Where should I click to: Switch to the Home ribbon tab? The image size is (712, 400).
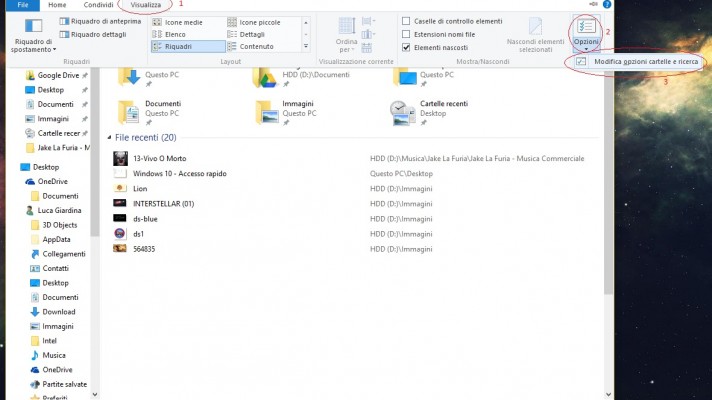pos(57,5)
